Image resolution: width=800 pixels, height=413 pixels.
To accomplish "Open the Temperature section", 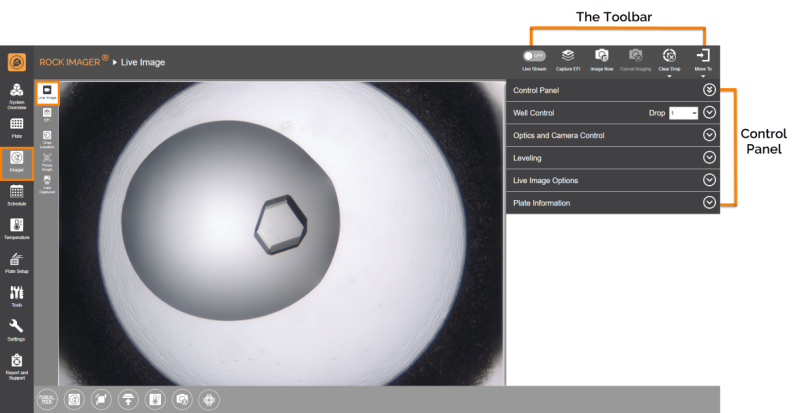I will click(17, 228).
